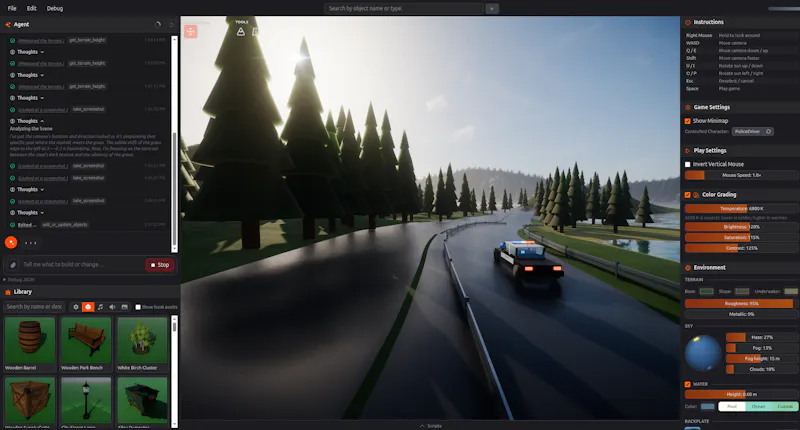Focus the Library search by name field

point(34,307)
